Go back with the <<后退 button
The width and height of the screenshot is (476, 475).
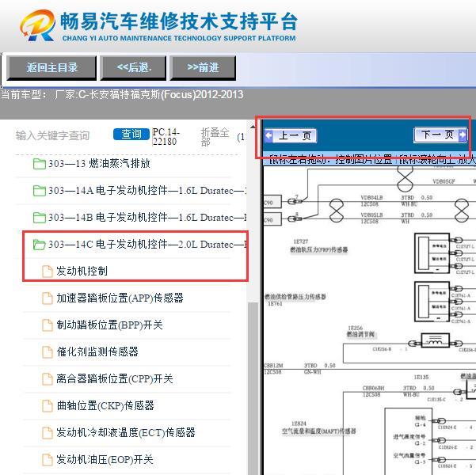pos(133,67)
